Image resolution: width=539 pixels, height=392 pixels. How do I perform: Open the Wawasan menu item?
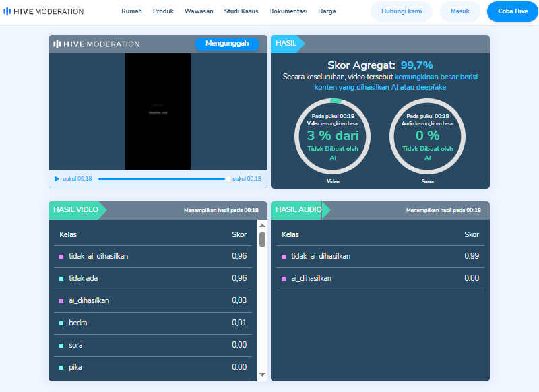[199, 11]
